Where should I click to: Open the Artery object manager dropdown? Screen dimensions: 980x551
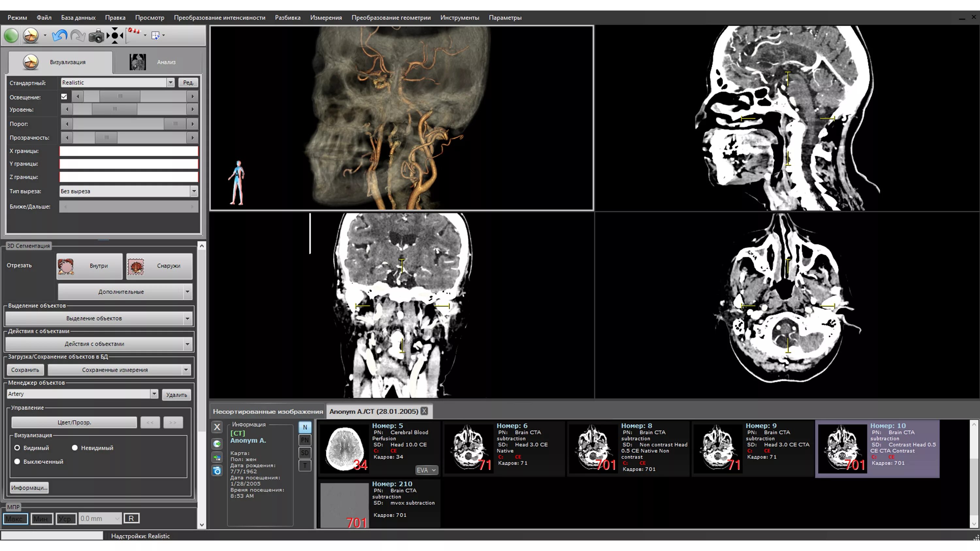point(154,394)
